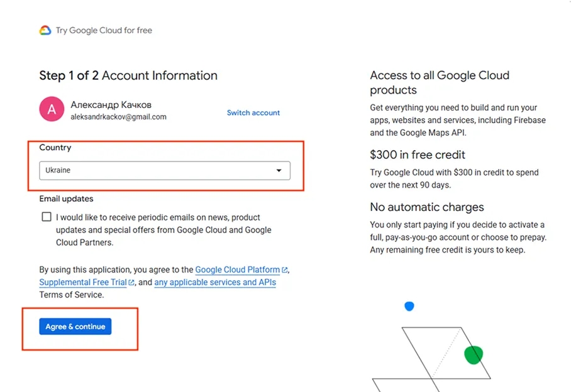Open the Google Cloud Platform terms link
571x392 pixels.
click(238, 270)
